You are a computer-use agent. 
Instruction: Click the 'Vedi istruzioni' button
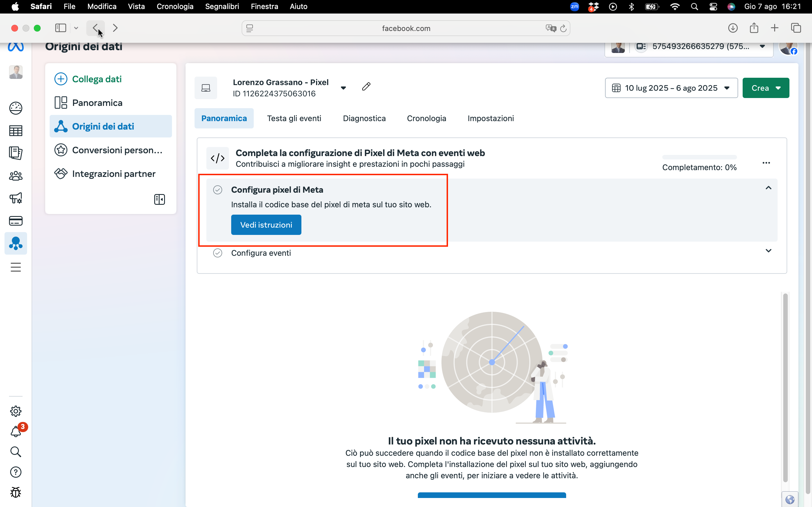pos(266,225)
